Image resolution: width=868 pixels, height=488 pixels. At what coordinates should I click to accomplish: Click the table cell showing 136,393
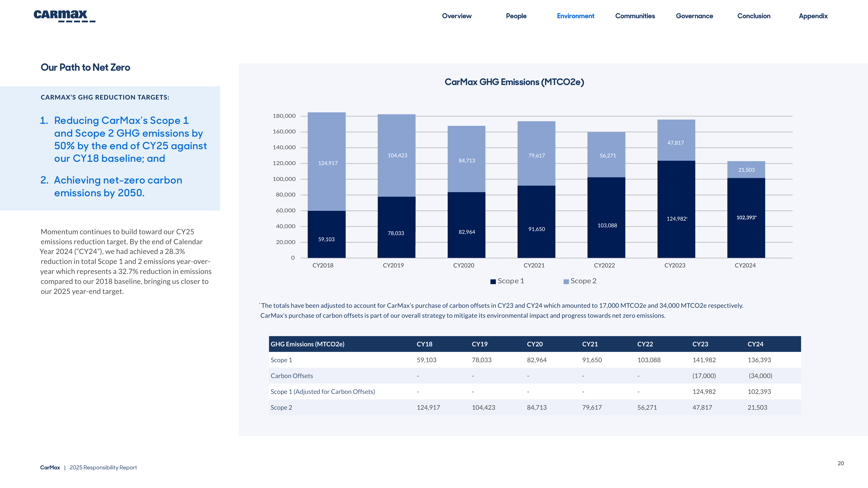[759, 360]
